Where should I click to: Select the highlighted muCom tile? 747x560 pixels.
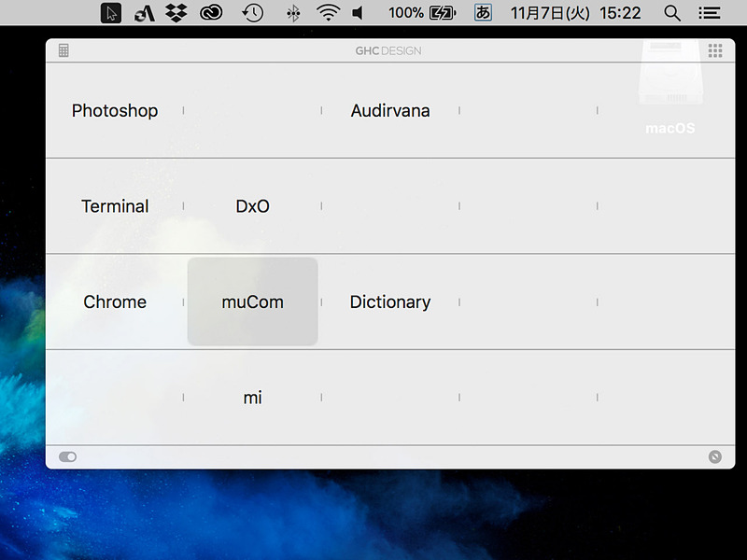(252, 301)
